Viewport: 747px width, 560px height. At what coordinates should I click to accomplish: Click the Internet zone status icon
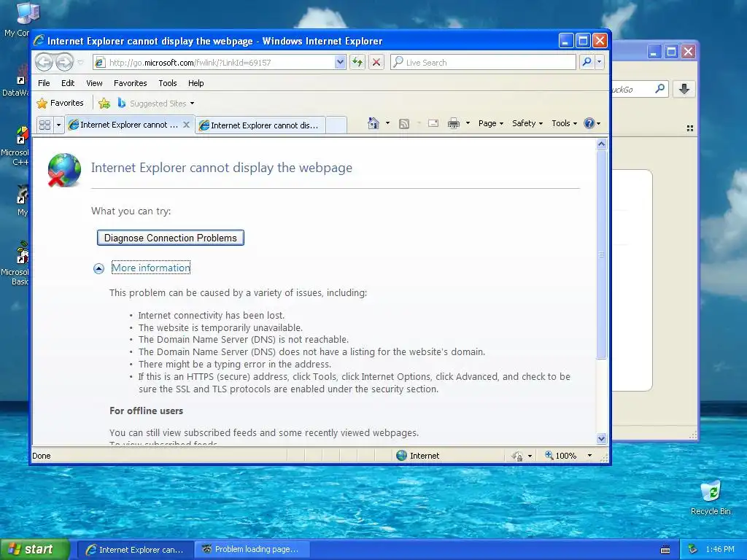click(402, 455)
